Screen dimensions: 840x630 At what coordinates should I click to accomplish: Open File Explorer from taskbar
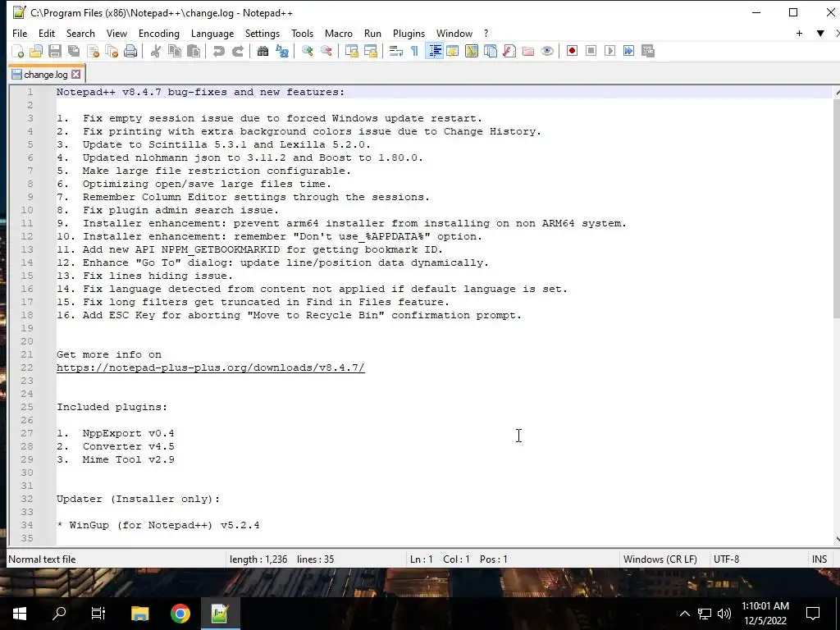click(x=139, y=614)
